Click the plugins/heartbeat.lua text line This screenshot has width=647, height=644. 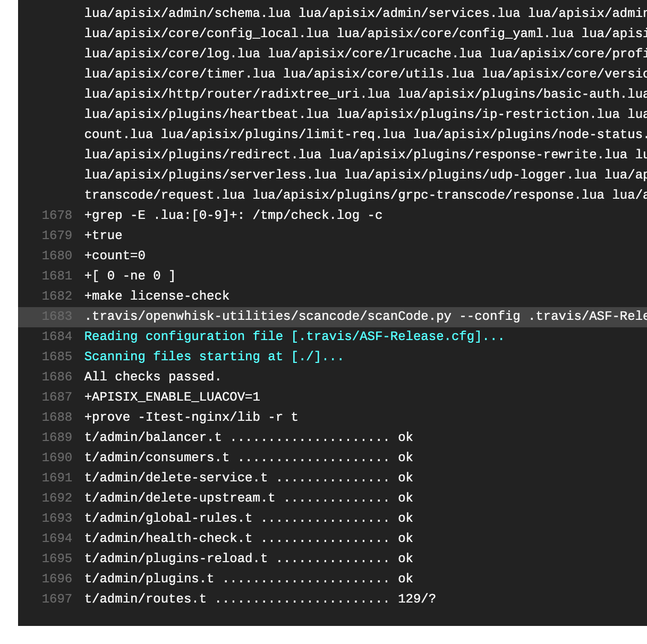(365, 114)
